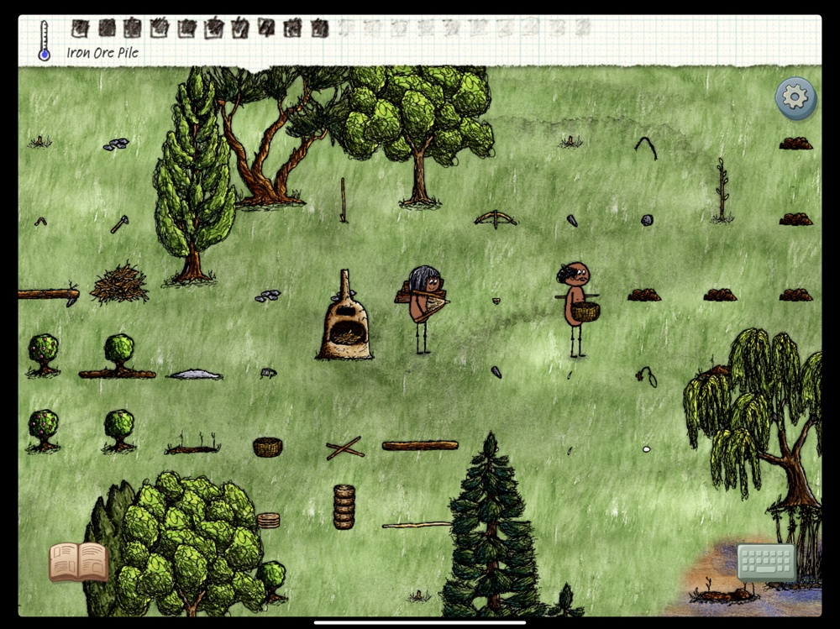Tap the soil pile right of the basket man
The image size is (840, 629).
(644, 295)
